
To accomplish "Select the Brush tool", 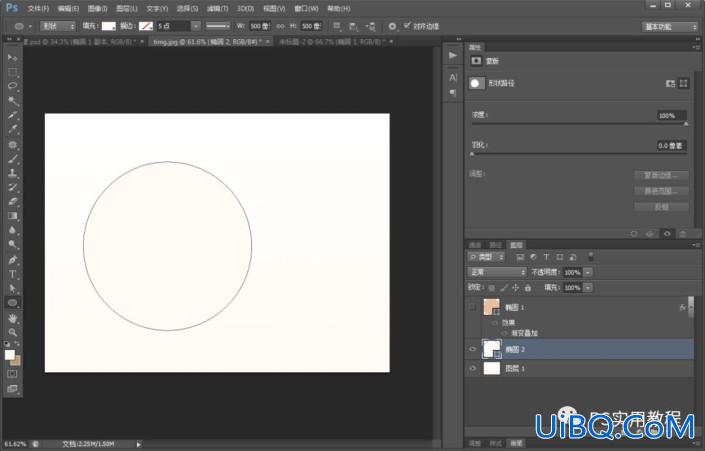I will click(13, 159).
